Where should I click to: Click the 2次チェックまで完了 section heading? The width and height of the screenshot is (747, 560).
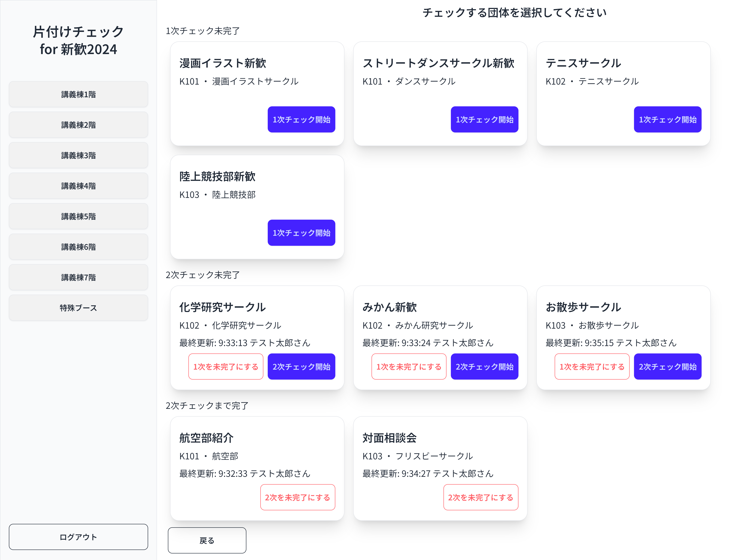click(207, 405)
